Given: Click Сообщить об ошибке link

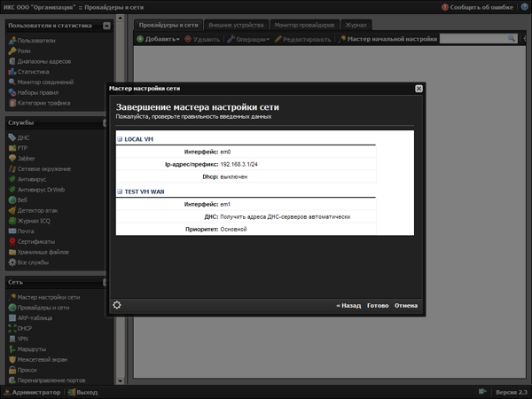Looking at the screenshot, I should [x=478, y=7].
